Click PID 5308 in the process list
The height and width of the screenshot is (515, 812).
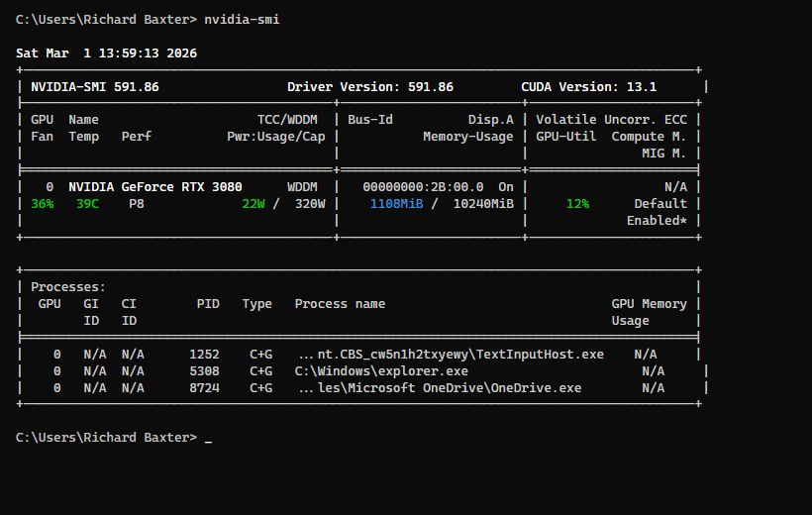click(x=204, y=371)
